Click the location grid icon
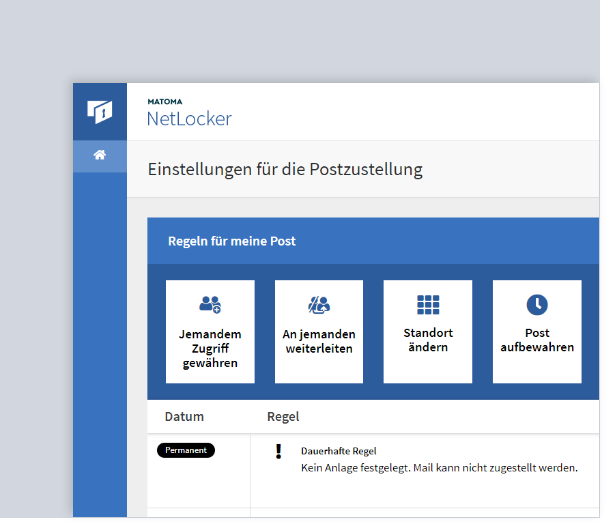611x529 pixels. click(428, 305)
